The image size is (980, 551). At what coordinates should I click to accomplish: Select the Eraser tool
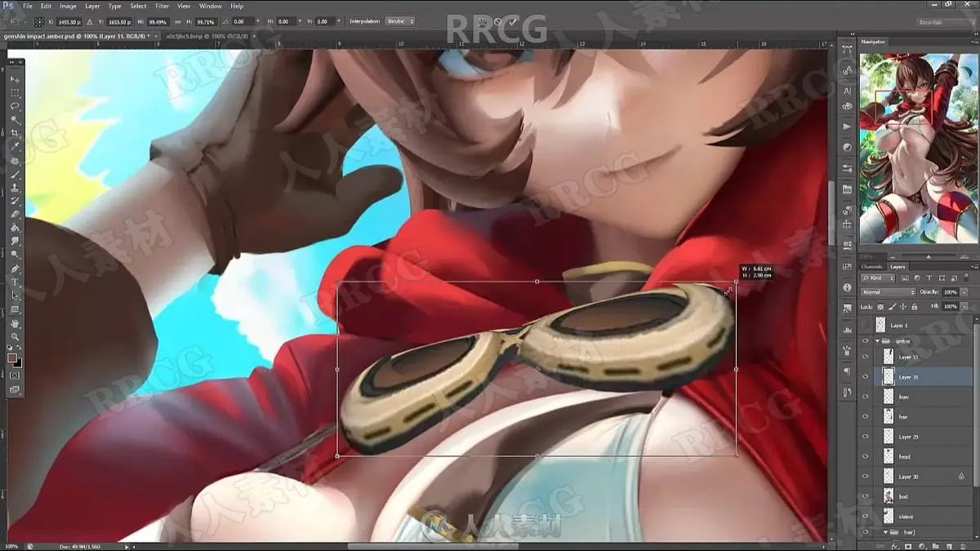coord(15,212)
